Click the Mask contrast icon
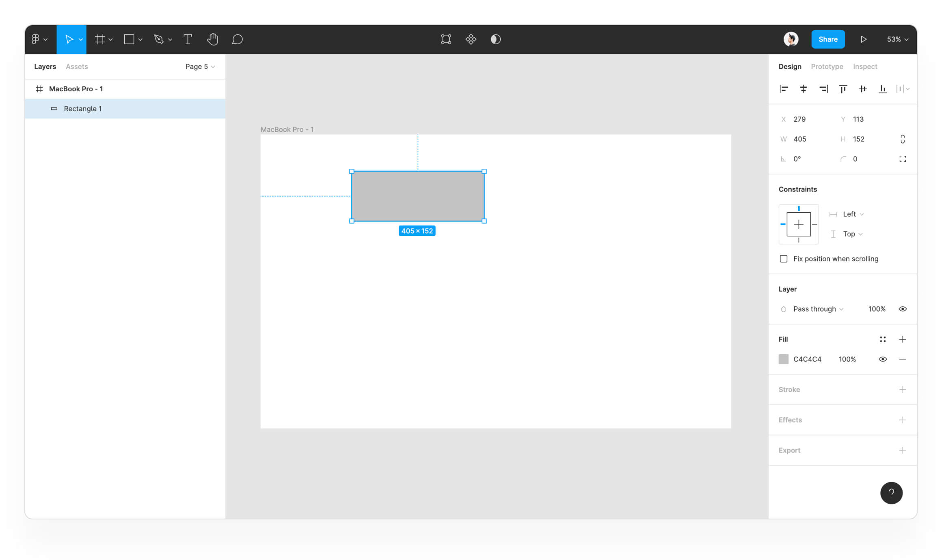 click(x=495, y=39)
